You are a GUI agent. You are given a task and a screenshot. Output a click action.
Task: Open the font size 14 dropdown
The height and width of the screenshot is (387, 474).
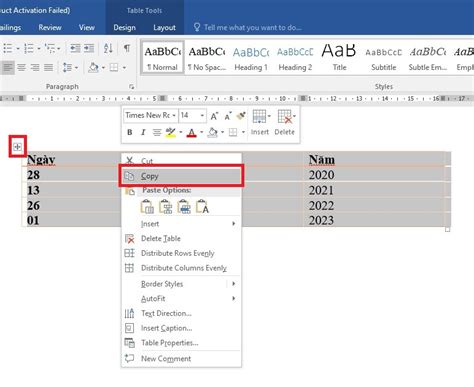[x=202, y=115]
